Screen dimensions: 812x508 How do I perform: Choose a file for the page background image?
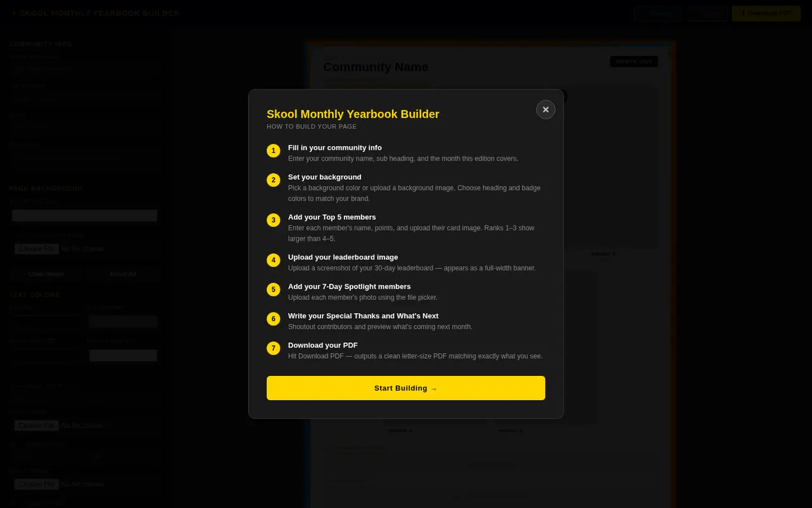[37, 249]
